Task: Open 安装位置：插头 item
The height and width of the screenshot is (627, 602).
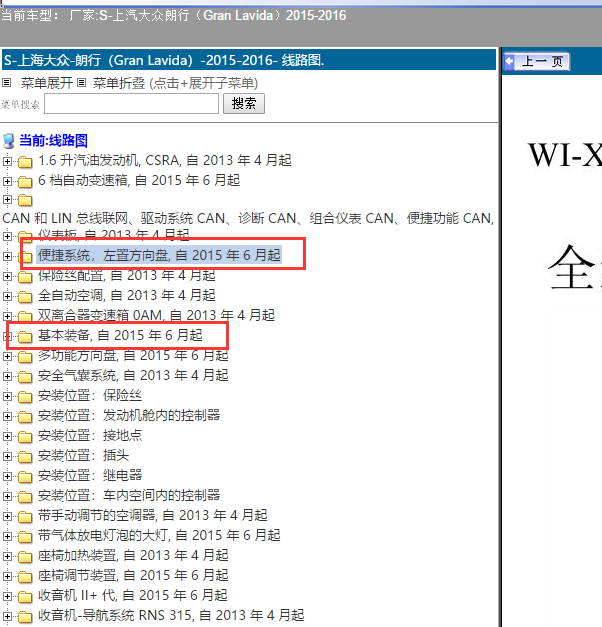Action: [83, 455]
